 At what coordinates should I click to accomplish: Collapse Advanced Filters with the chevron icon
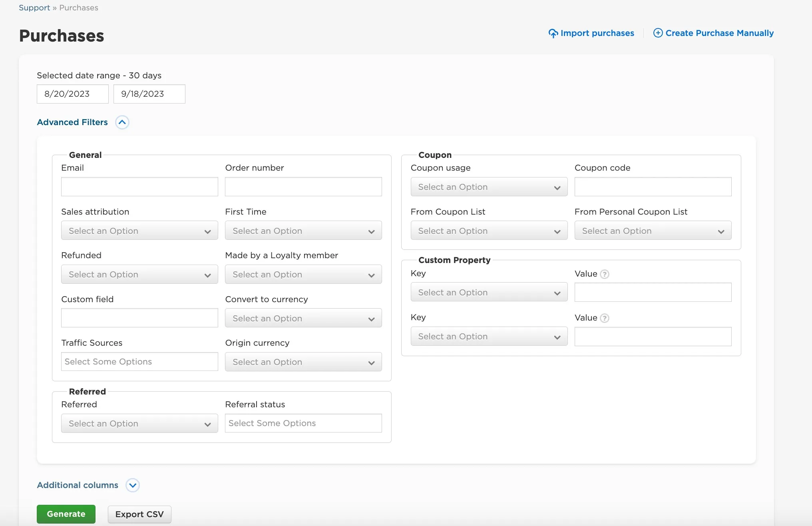122,122
